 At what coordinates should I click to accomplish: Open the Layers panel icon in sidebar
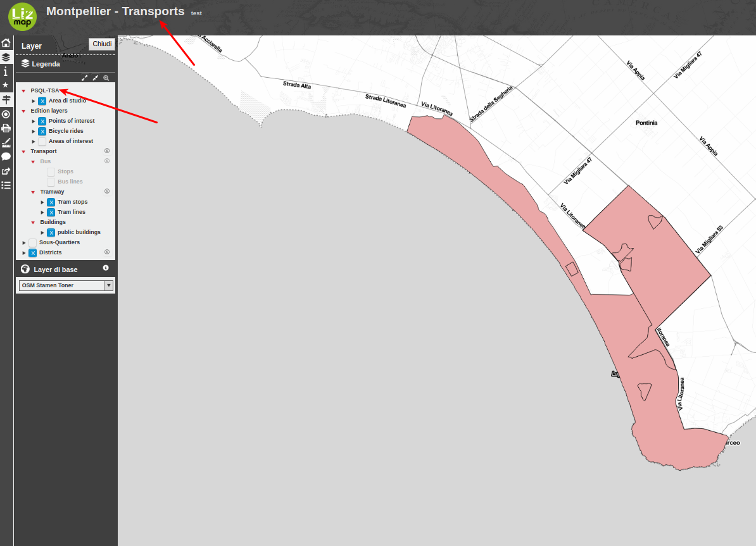coord(6,57)
